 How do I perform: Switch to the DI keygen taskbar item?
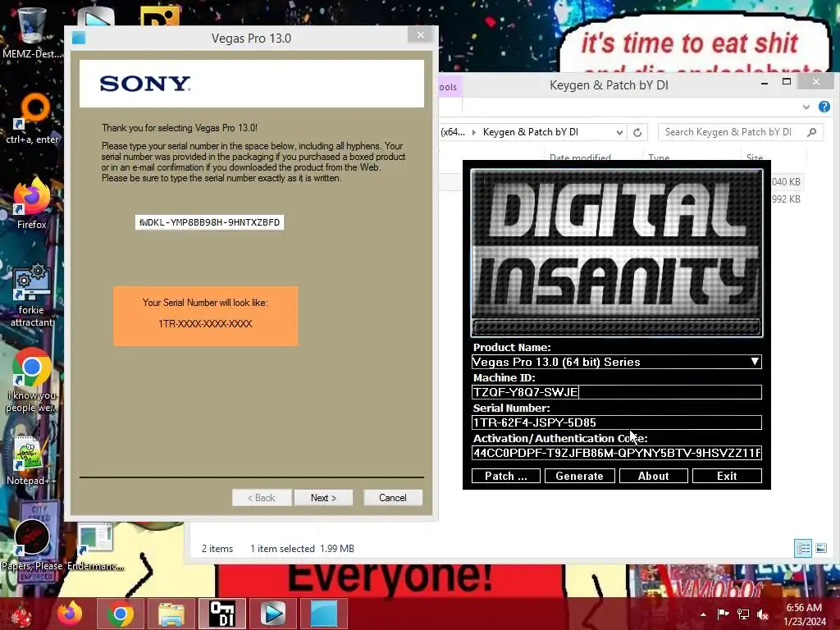tap(221, 614)
